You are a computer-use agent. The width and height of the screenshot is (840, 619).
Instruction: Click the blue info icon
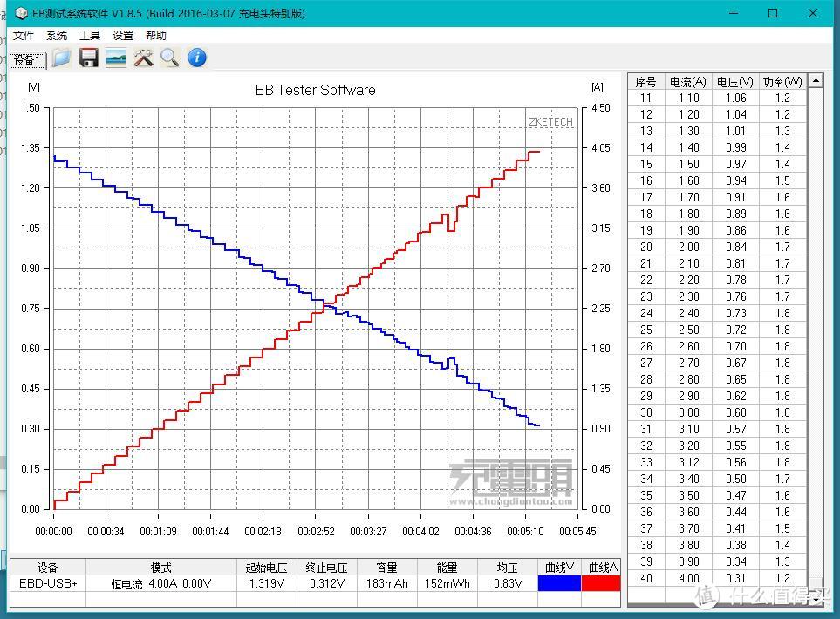(197, 58)
